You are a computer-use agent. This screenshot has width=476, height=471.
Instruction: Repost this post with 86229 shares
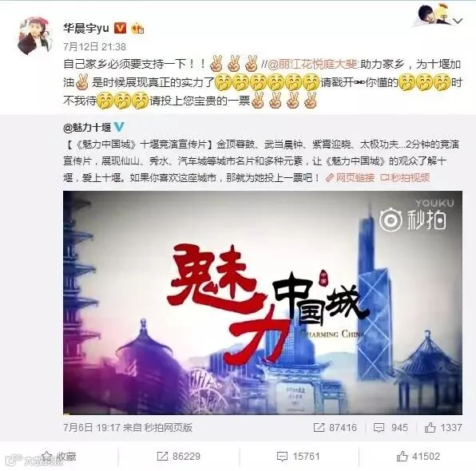(179, 456)
